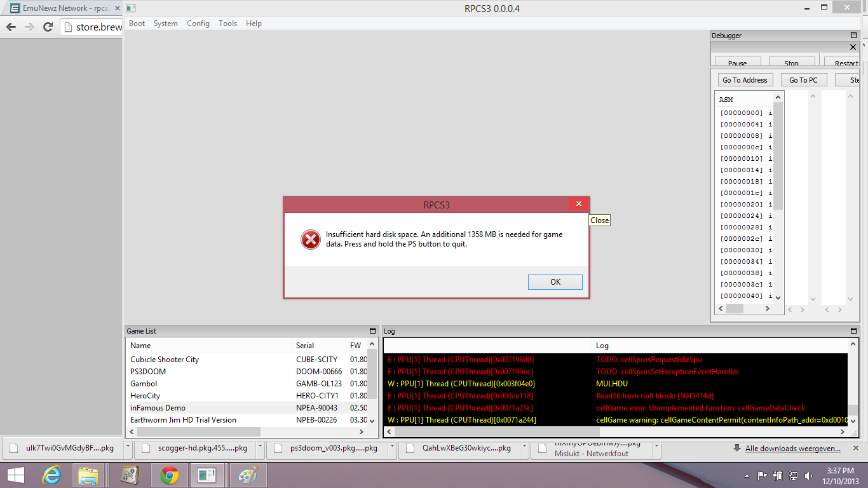Switch to the RPCS3 taskbar window icon
Viewport: 868px width, 488px height.
207,475
